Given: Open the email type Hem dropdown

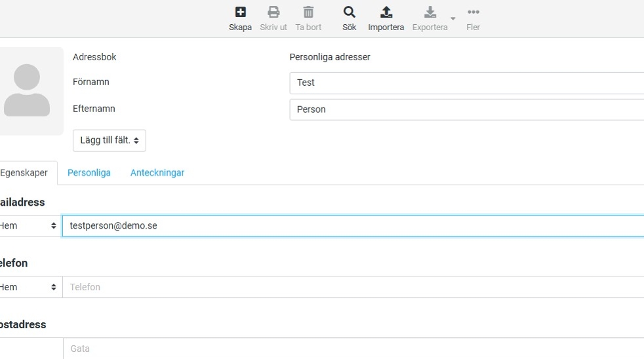Looking at the screenshot, I should tap(29, 226).
